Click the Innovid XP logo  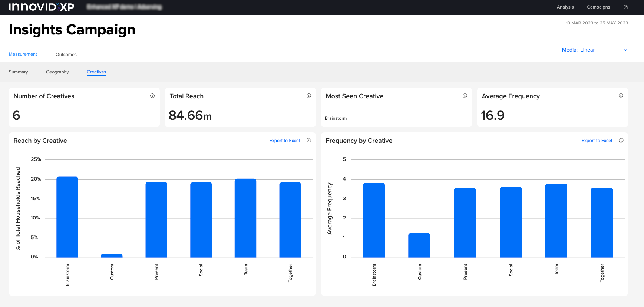42,7
